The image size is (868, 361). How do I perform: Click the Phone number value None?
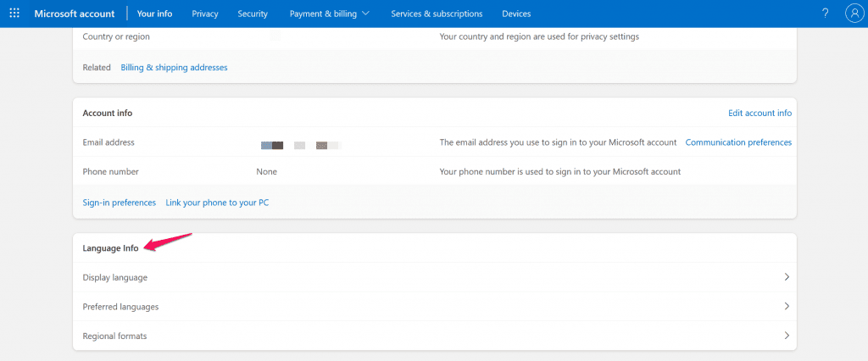(266, 172)
